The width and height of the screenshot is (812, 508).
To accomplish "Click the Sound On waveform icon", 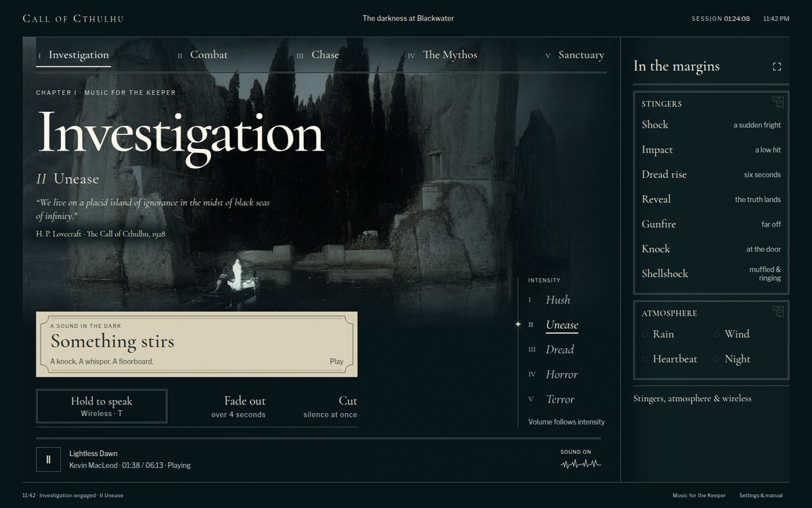I will (x=581, y=464).
